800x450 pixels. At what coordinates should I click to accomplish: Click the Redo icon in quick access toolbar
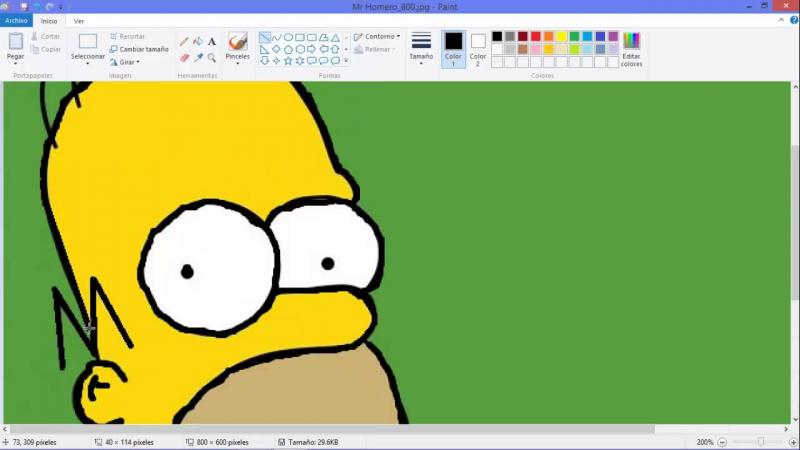tap(49, 7)
